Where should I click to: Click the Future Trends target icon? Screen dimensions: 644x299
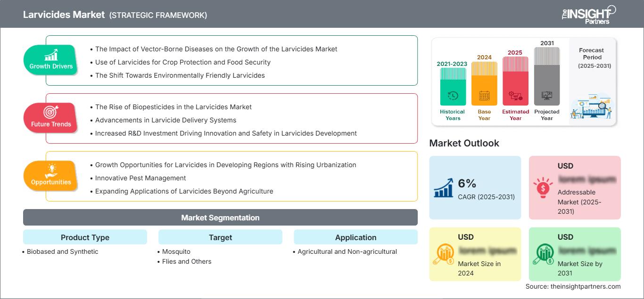coord(51,112)
